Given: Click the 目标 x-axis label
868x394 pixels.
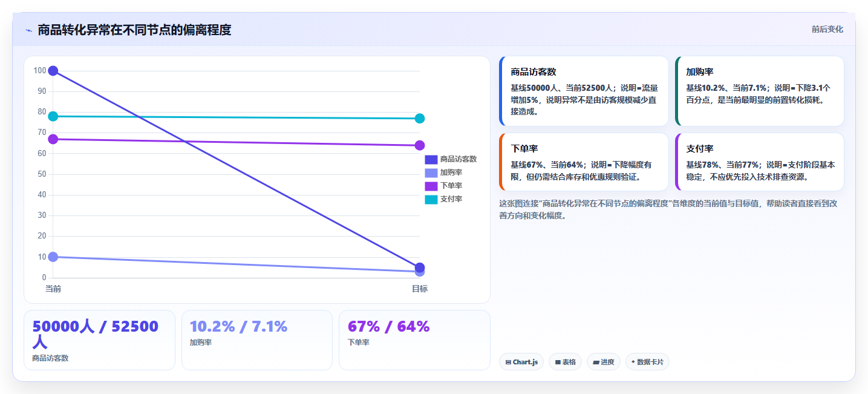Looking at the screenshot, I should point(420,289).
